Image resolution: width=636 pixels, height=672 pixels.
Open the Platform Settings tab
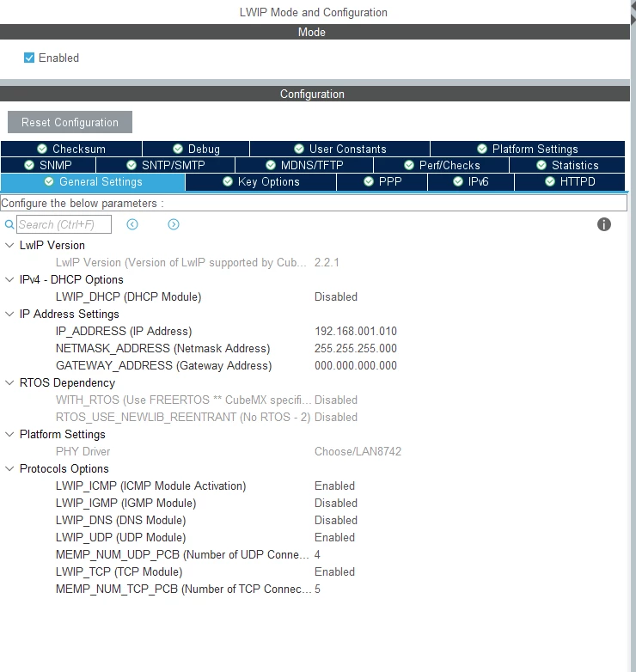point(528,149)
